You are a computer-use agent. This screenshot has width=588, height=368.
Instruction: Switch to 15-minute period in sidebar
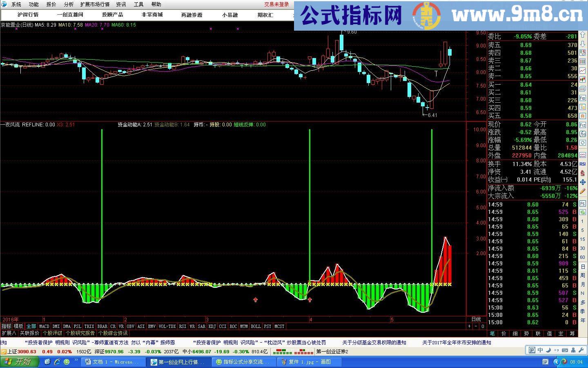point(582,239)
